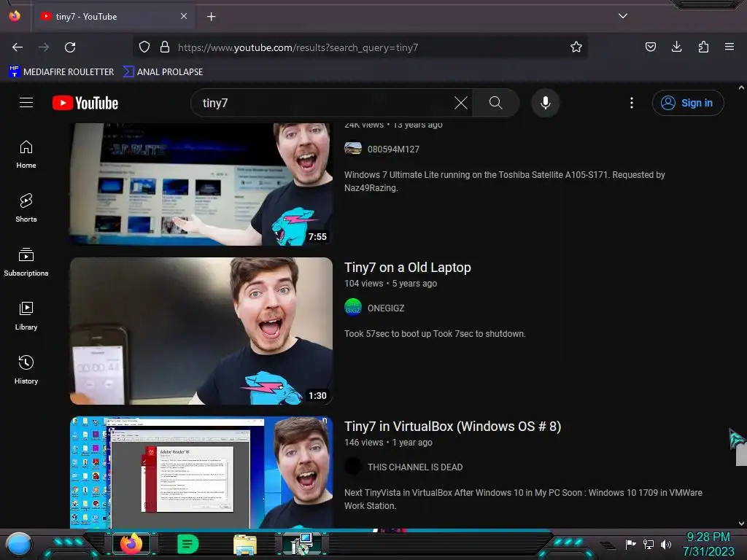Go forward with the browser arrow
This screenshot has width=747, height=560.
[44, 47]
